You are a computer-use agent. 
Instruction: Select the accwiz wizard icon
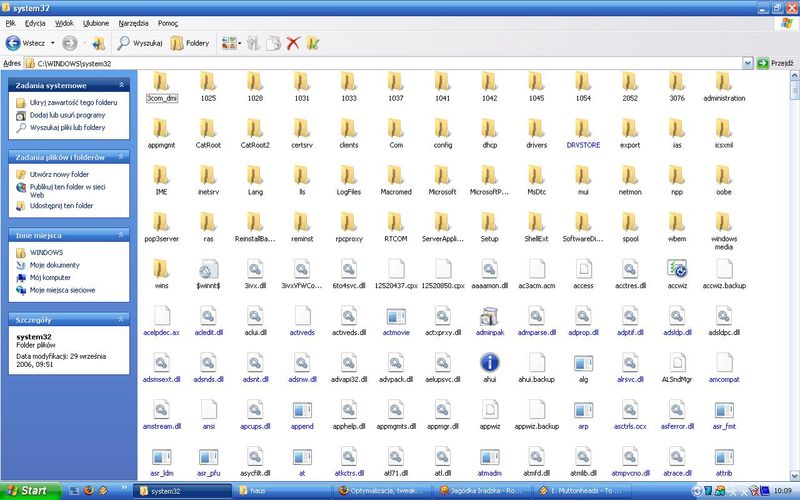677,269
